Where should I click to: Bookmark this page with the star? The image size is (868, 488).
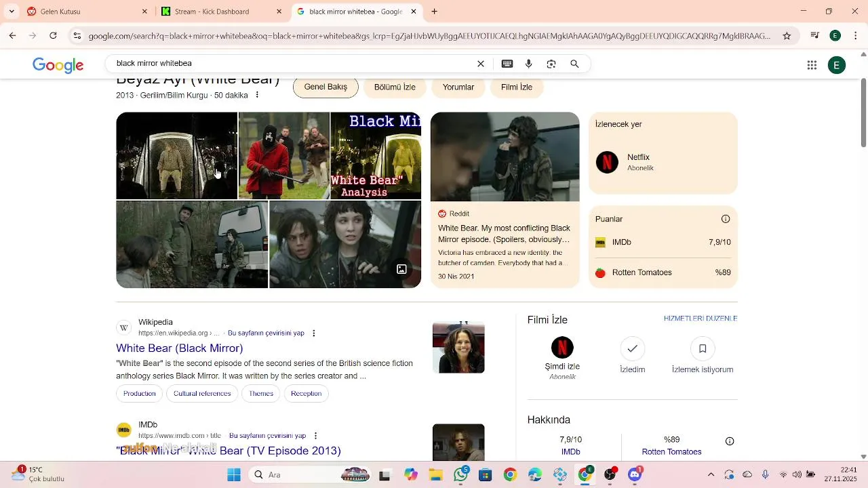coord(787,36)
